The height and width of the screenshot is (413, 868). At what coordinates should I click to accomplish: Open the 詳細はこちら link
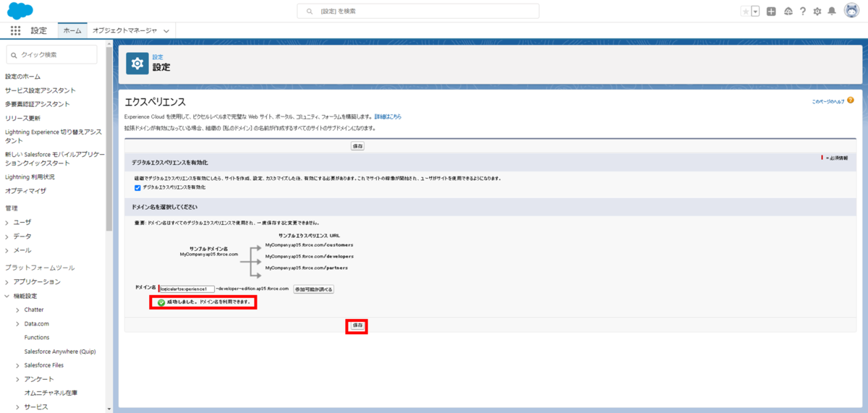pyautogui.click(x=388, y=116)
